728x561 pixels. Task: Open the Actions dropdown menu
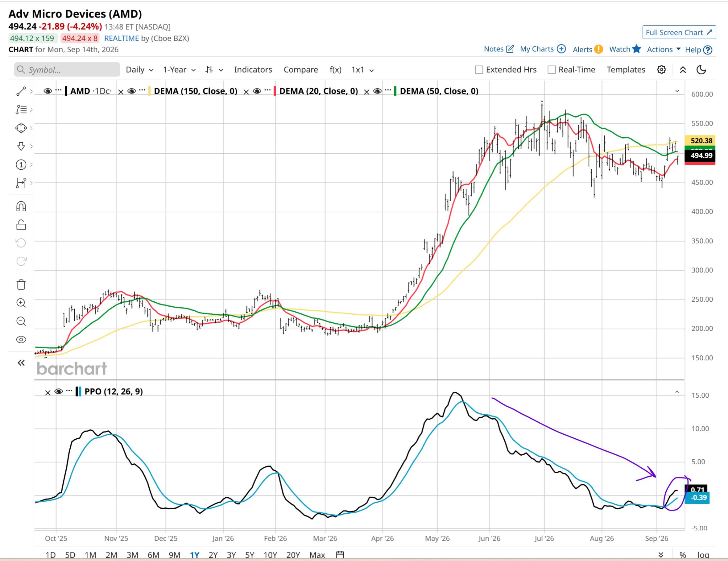point(663,49)
